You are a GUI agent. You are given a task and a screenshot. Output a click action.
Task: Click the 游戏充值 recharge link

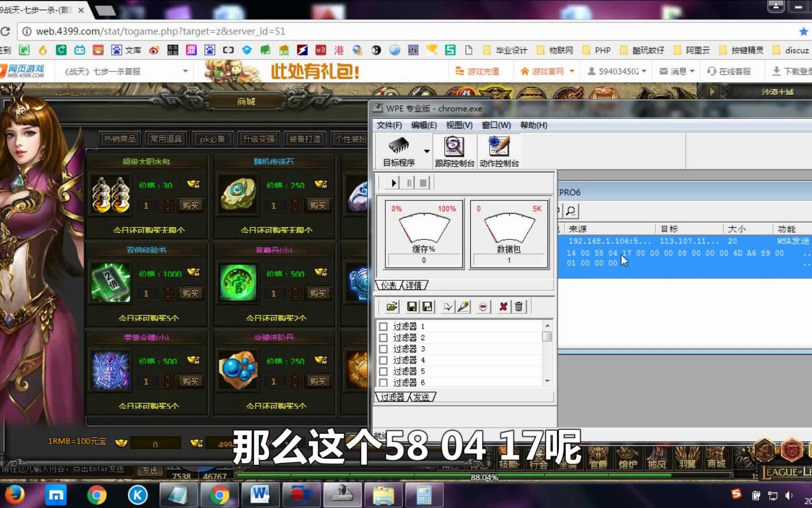(477, 71)
